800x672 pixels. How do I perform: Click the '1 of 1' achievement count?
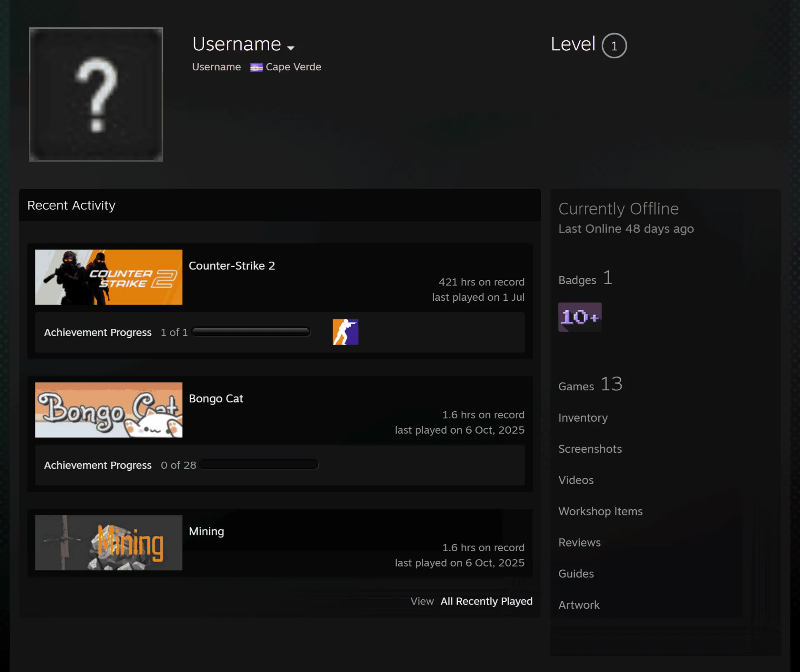174,332
